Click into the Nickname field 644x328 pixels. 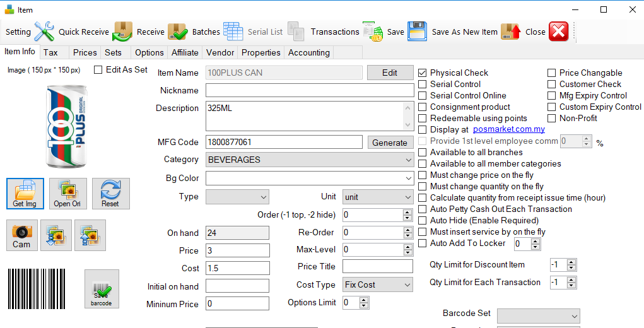310,90
